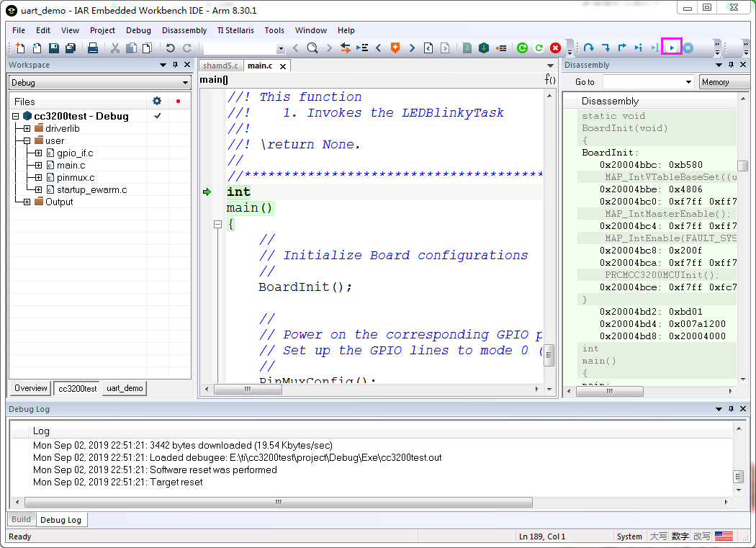
Task: Click the Memory button in Disassembly panel
Action: (724, 82)
